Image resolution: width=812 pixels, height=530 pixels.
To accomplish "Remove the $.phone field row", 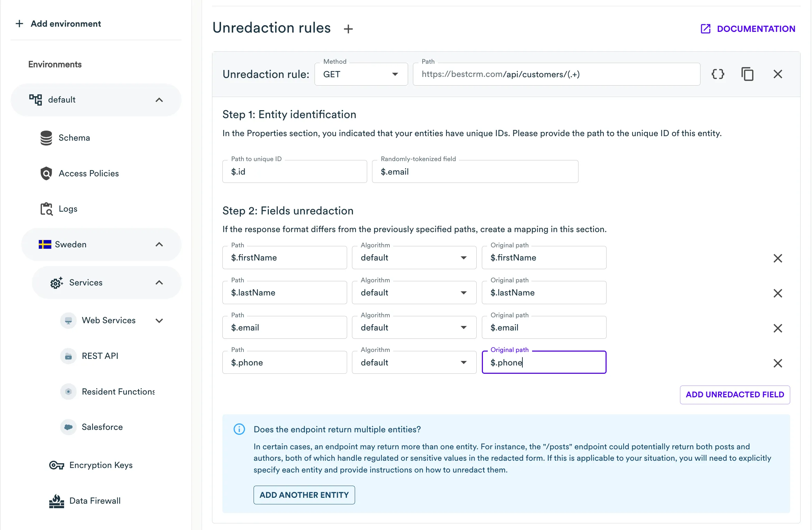I will (778, 363).
